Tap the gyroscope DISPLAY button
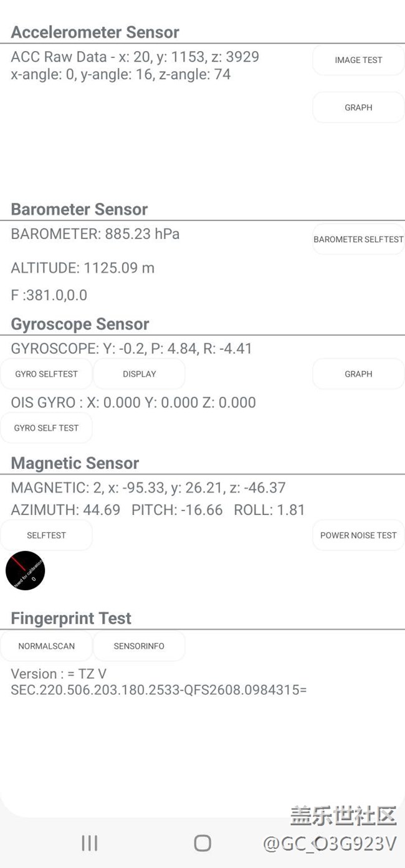 point(140,374)
